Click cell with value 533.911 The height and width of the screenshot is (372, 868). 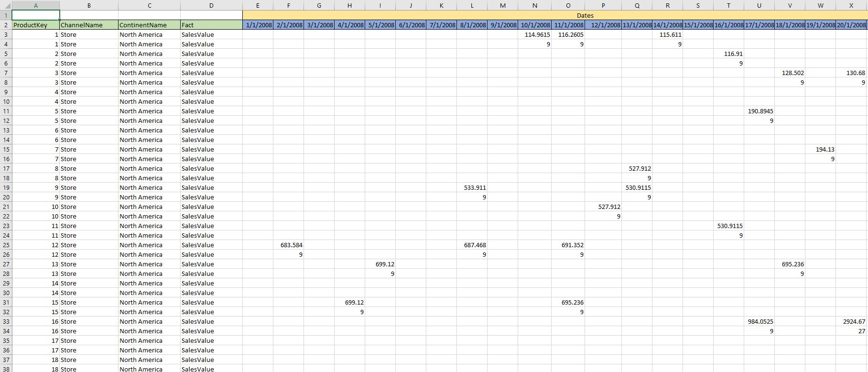pyautogui.click(x=472, y=187)
